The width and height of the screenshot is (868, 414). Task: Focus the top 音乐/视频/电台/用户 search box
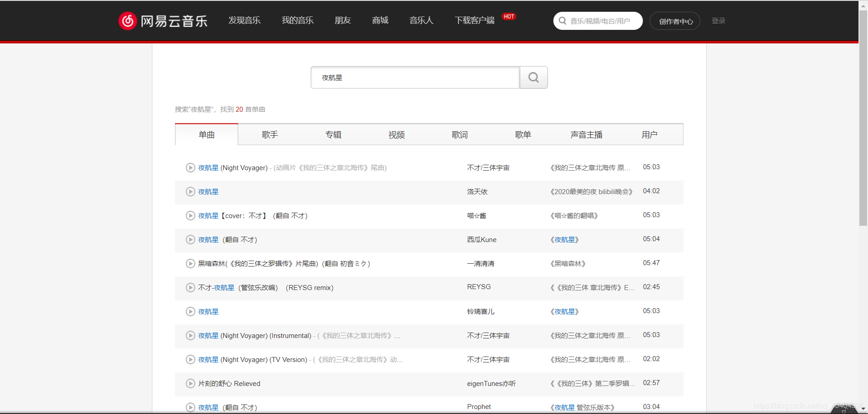tap(598, 21)
